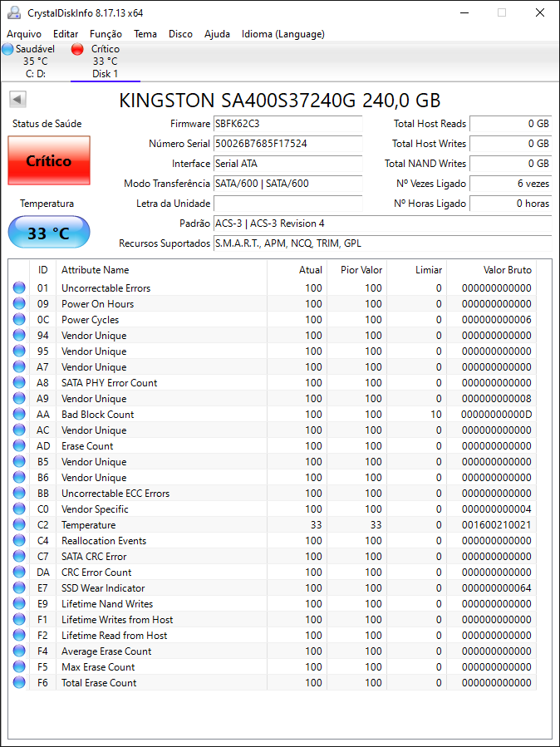
Task: Click status icon for Average Erase Count row
Action: [x=19, y=651]
